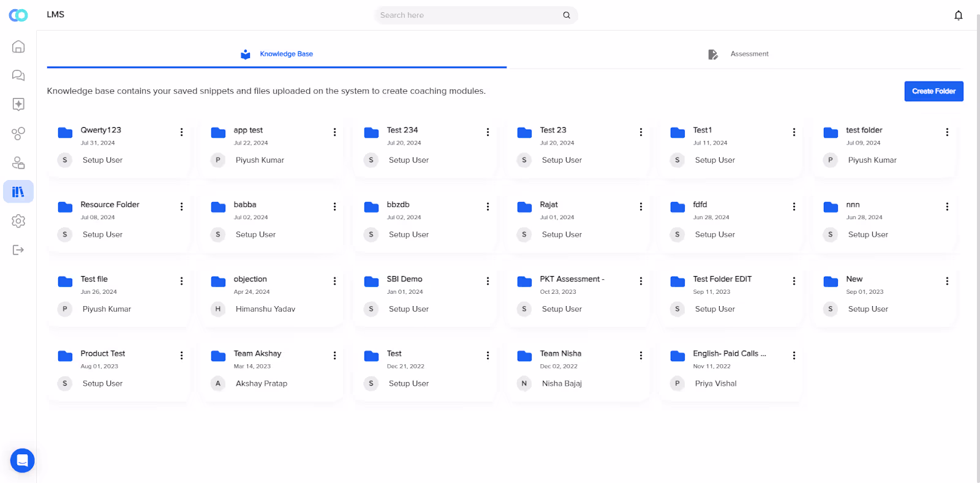The height and width of the screenshot is (483, 980).
Task: Open options menu for Test1 folder
Action: [794, 132]
